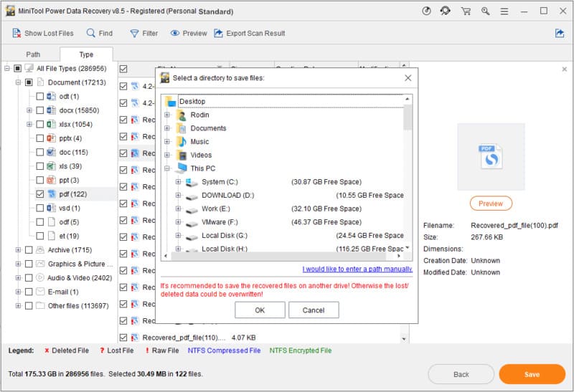
Task: Open the shopping cart in title bar
Action: 466,11
